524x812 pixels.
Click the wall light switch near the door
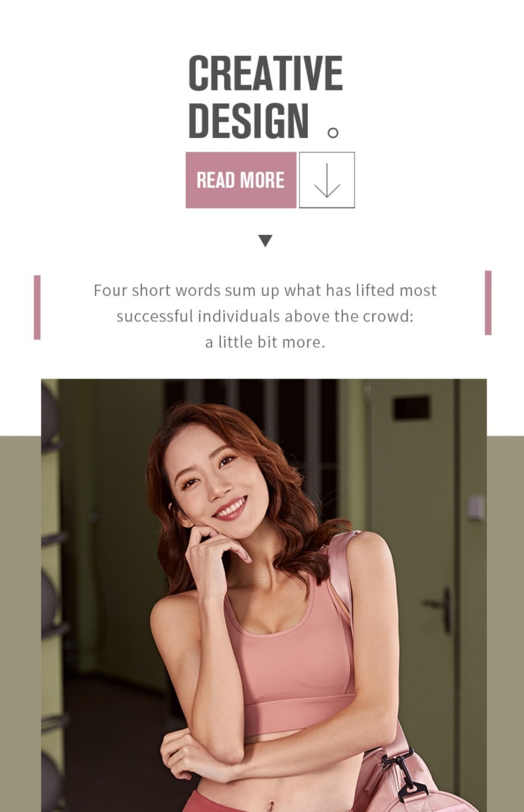[x=476, y=508]
